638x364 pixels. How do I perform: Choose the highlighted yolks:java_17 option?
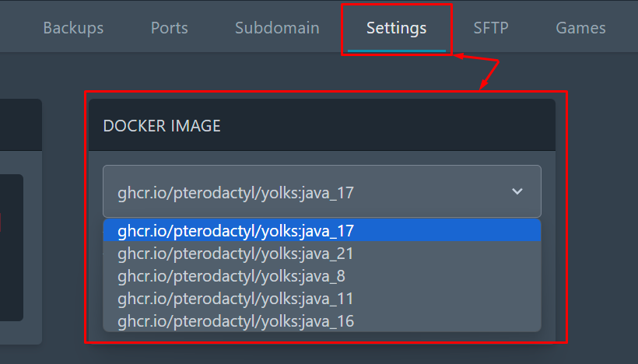pos(322,230)
